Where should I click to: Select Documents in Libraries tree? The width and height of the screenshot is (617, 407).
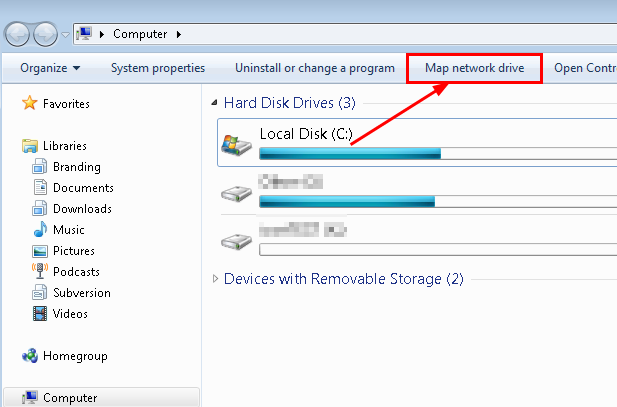point(81,188)
